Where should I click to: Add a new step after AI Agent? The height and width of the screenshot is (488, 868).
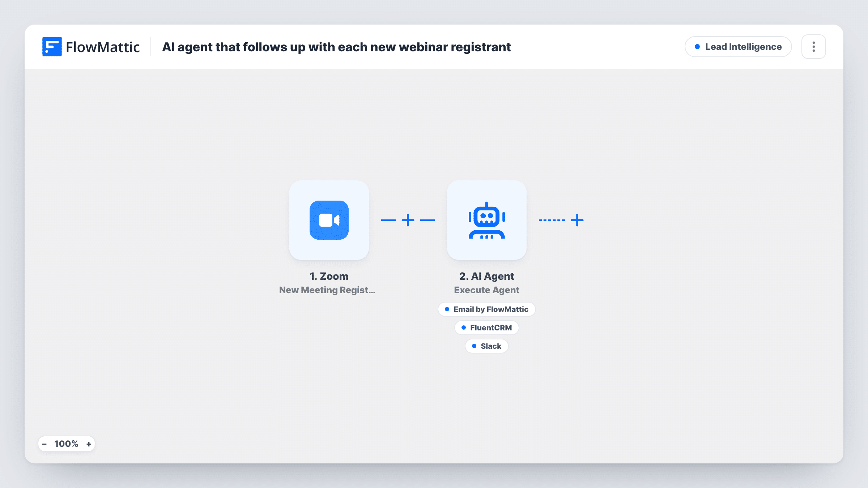(577, 220)
